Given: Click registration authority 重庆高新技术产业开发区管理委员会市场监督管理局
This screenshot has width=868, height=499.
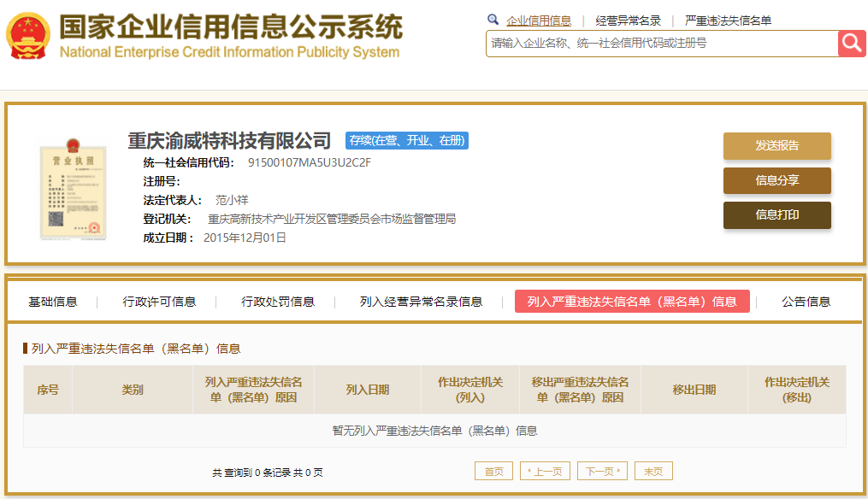Looking at the screenshot, I should tap(332, 219).
